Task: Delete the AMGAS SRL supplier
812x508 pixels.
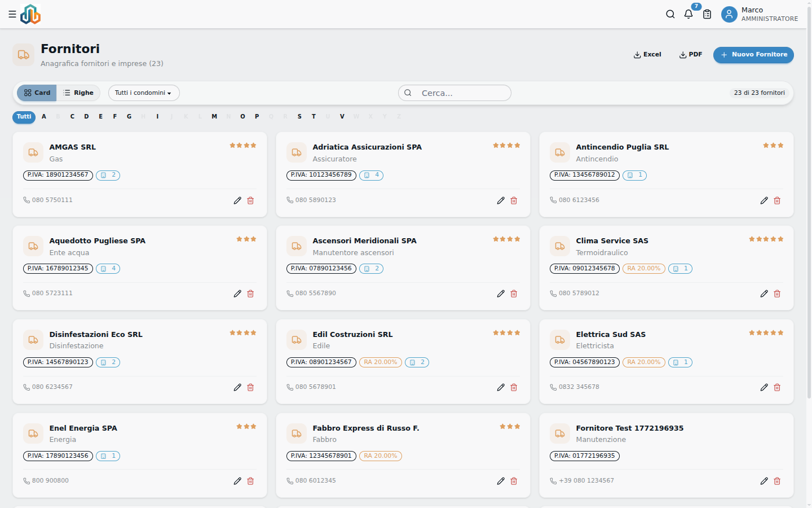Action: (x=250, y=200)
